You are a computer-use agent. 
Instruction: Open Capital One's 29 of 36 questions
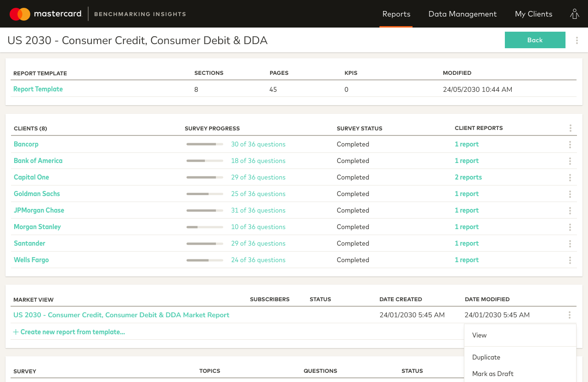pos(258,177)
